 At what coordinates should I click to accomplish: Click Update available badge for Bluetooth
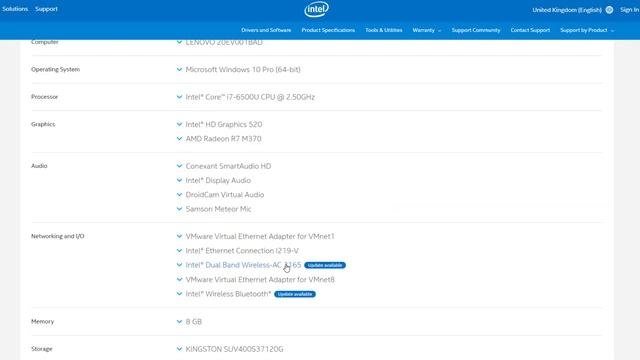(x=295, y=294)
